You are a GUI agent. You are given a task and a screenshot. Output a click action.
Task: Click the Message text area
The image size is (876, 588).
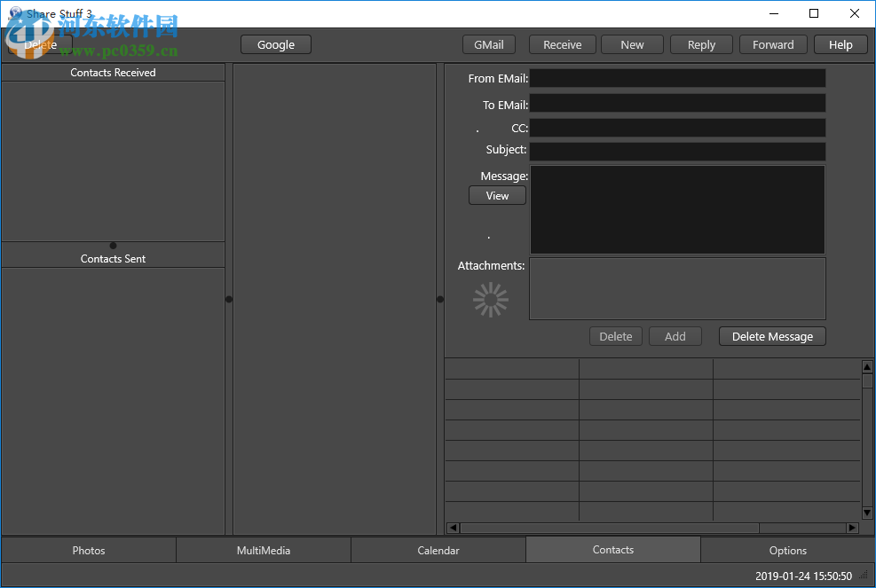pyautogui.click(x=677, y=209)
